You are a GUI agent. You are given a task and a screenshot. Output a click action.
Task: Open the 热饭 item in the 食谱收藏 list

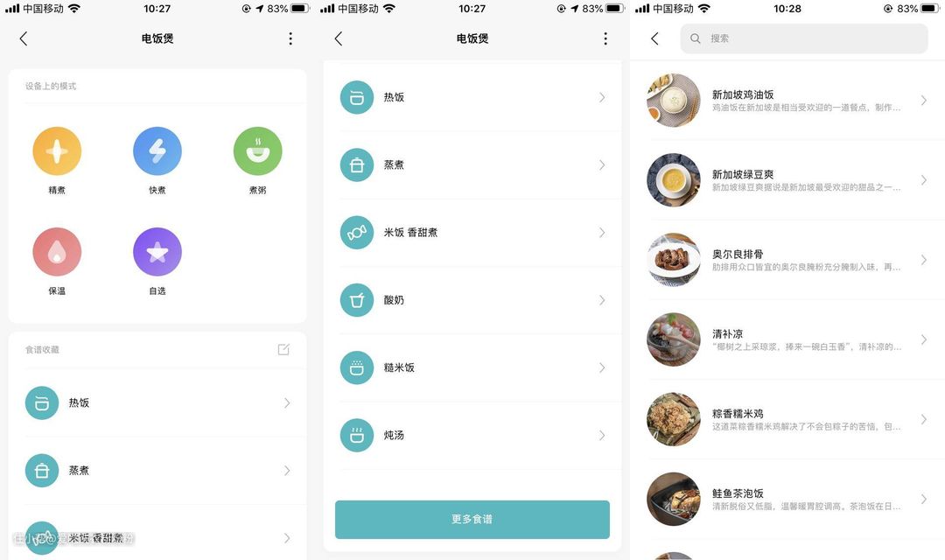click(x=157, y=402)
